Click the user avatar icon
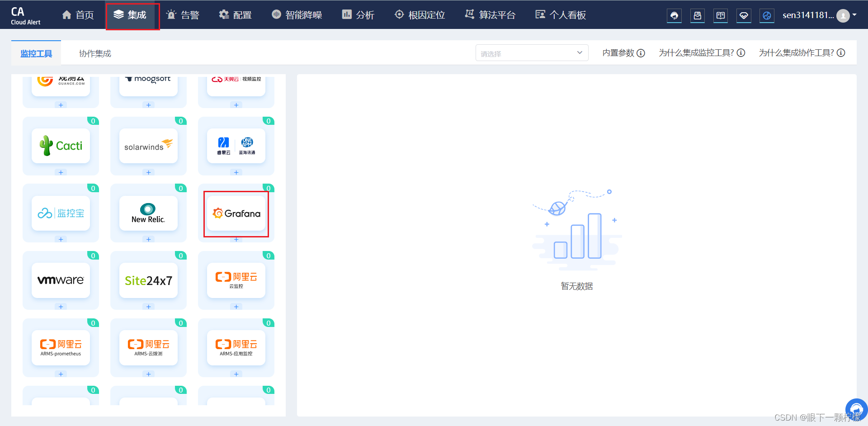Image resolution: width=868 pixels, height=426 pixels. coord(843,16)
